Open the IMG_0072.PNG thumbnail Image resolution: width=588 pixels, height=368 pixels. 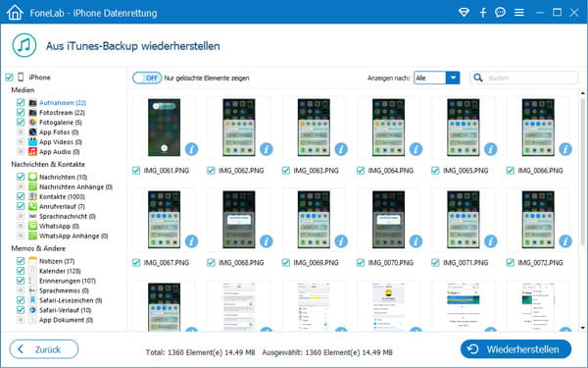(x=538, y=219)
